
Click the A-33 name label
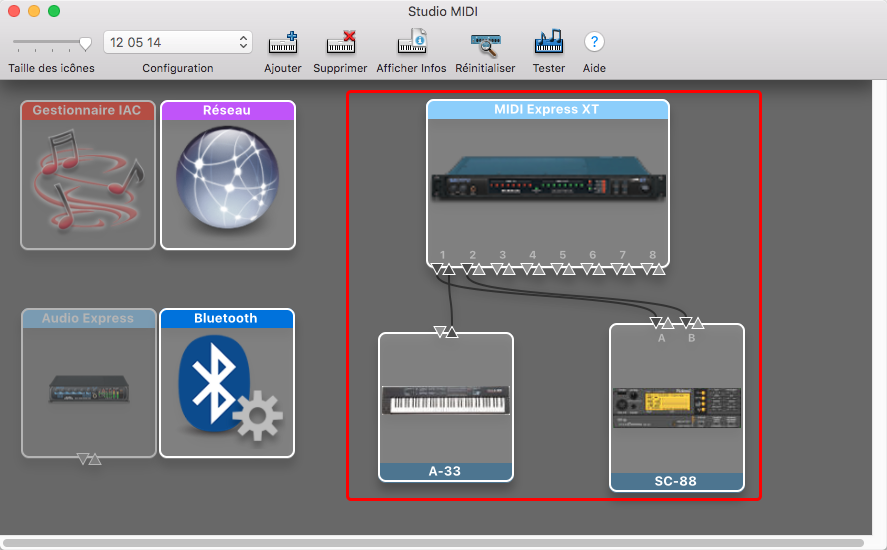445,471
